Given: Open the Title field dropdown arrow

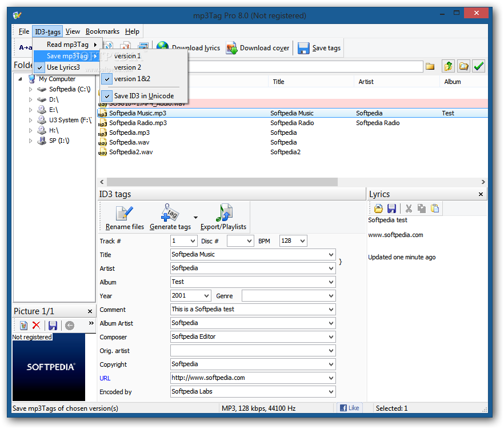Looking at the screenshot, I should click(x=331, y=255).
